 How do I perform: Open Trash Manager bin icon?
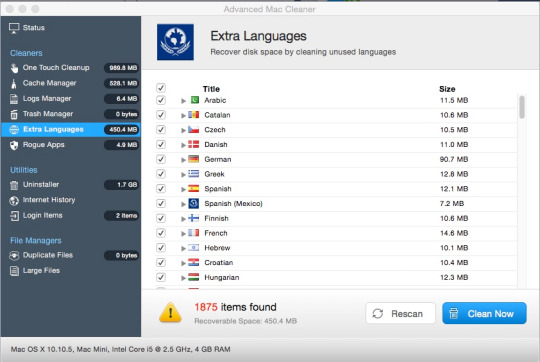tap(14, 114)
